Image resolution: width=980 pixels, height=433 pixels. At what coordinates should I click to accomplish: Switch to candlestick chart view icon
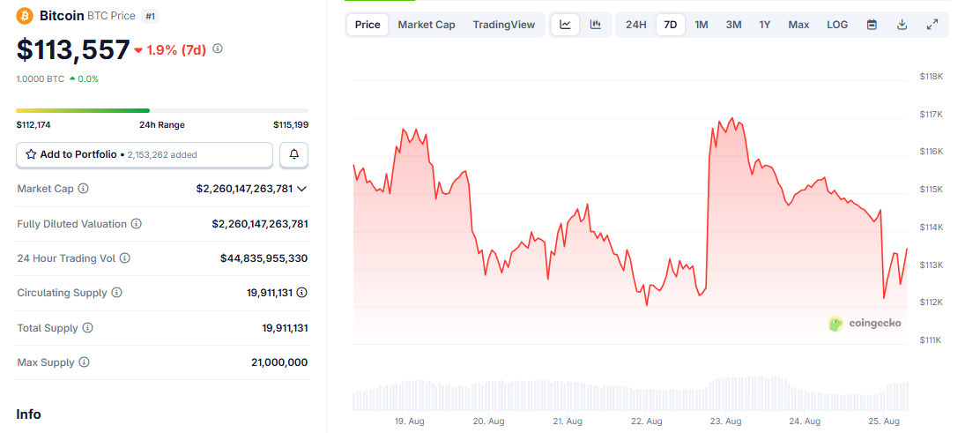click(x=596, y=25)
